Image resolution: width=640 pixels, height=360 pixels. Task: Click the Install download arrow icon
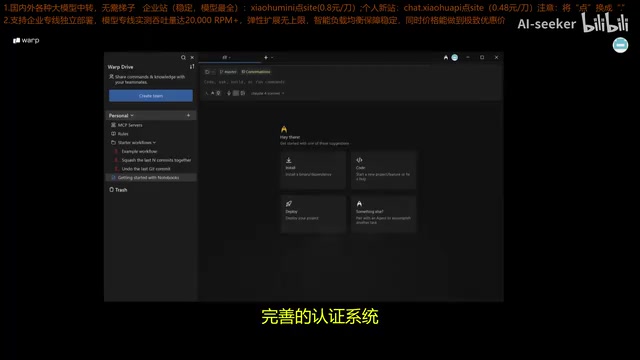click(x=289, y=160)
